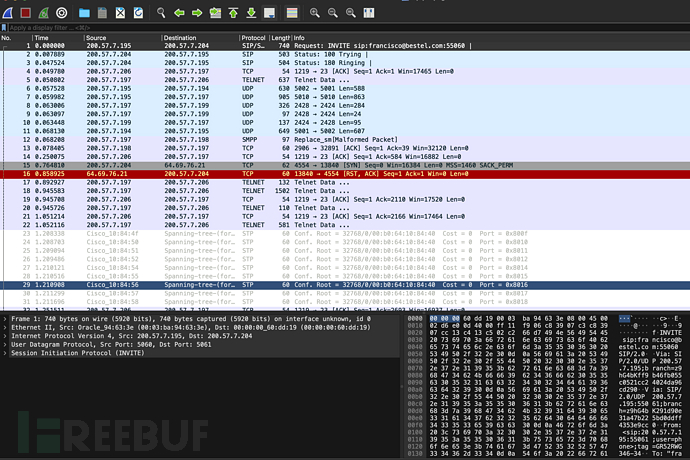The image size is (690, 460).
Task: Restart the current capture with green fin
Action: [44, 13]
